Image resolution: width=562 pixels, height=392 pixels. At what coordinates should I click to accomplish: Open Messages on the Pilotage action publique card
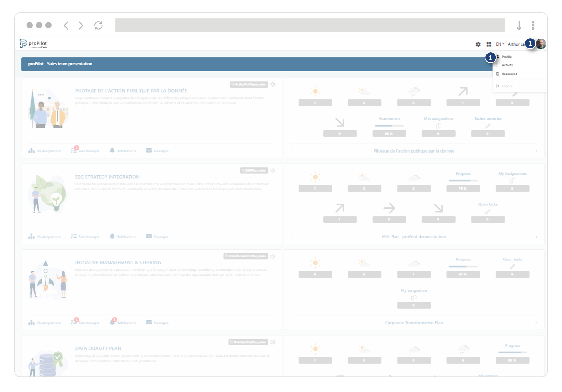(x=157, y=151)
